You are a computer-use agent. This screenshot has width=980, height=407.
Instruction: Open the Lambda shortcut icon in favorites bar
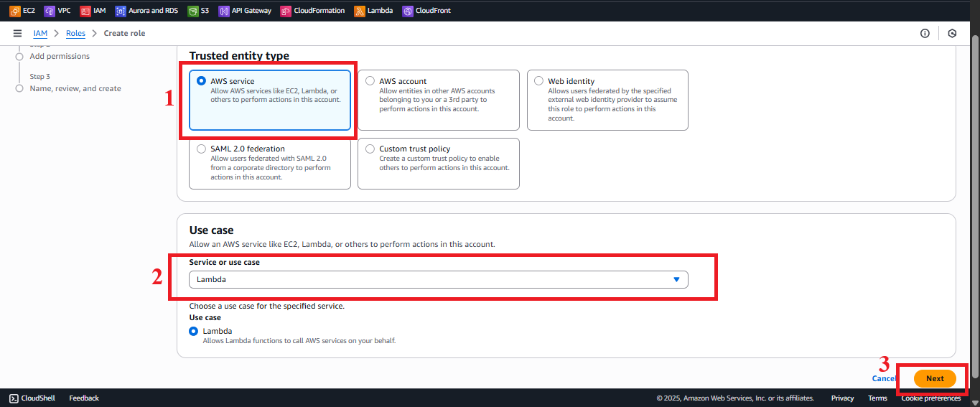click(x=360, y=11)
